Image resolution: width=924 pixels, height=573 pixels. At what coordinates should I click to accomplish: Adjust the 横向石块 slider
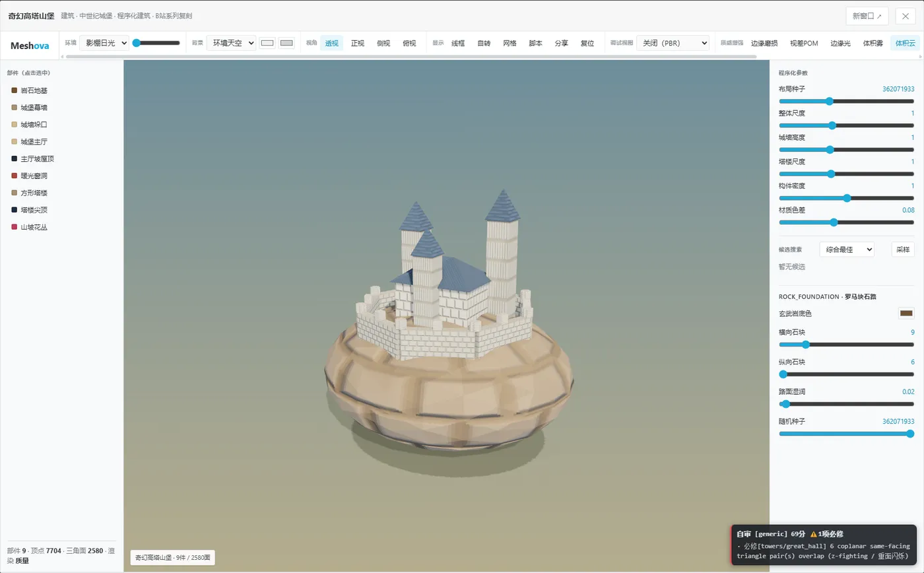(x=847, y=345)
